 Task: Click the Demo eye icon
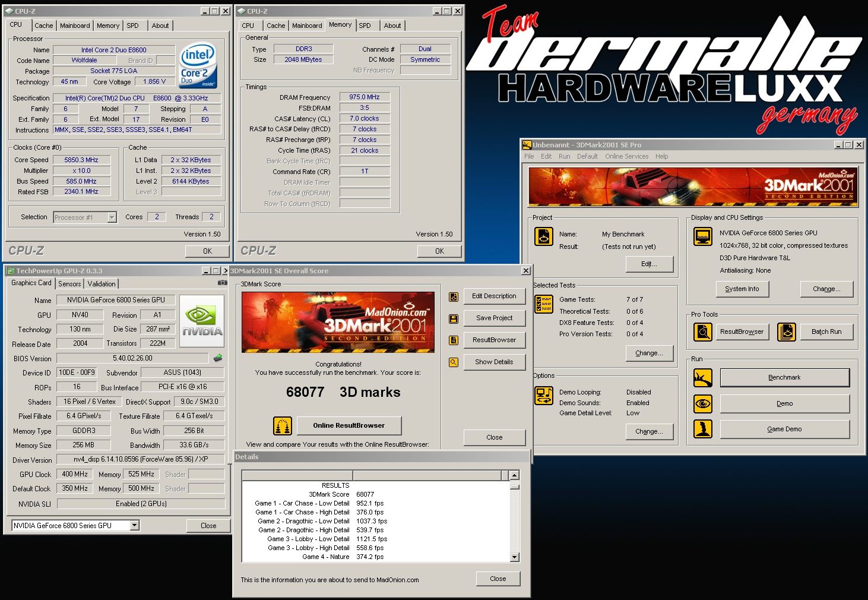(703, 403)
